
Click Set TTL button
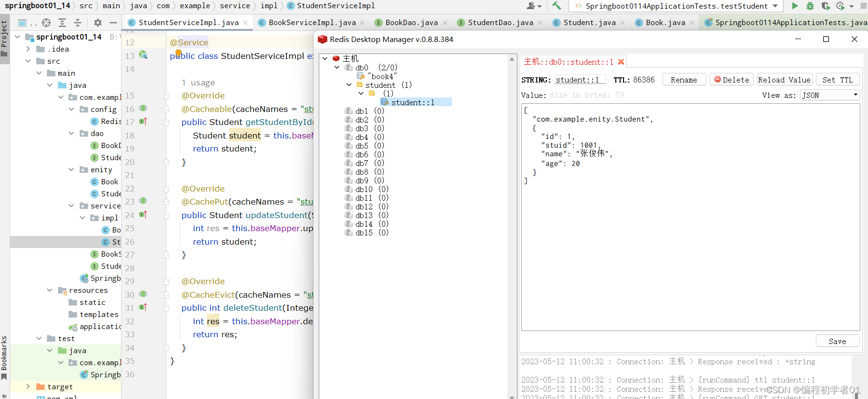(838, 80)
